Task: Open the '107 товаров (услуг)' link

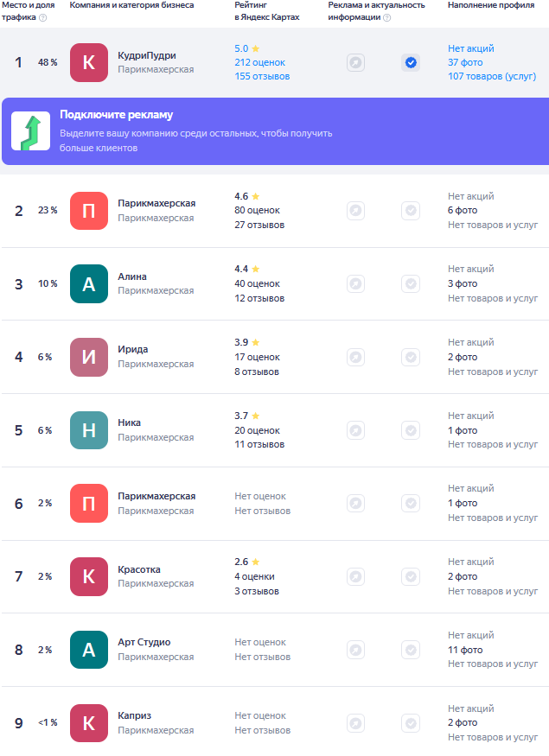Action: click(491, 76)
